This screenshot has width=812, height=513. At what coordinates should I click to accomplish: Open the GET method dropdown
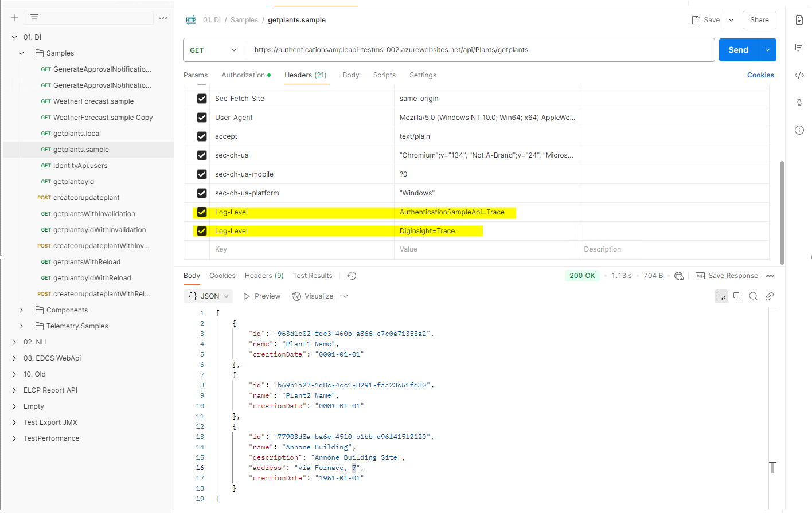coord(213,50)
